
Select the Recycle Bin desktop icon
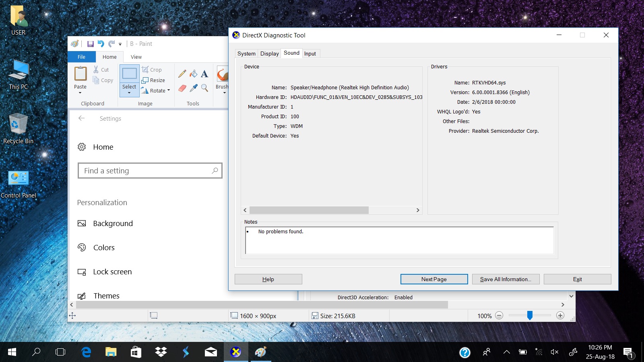click(x=18, y=129)
